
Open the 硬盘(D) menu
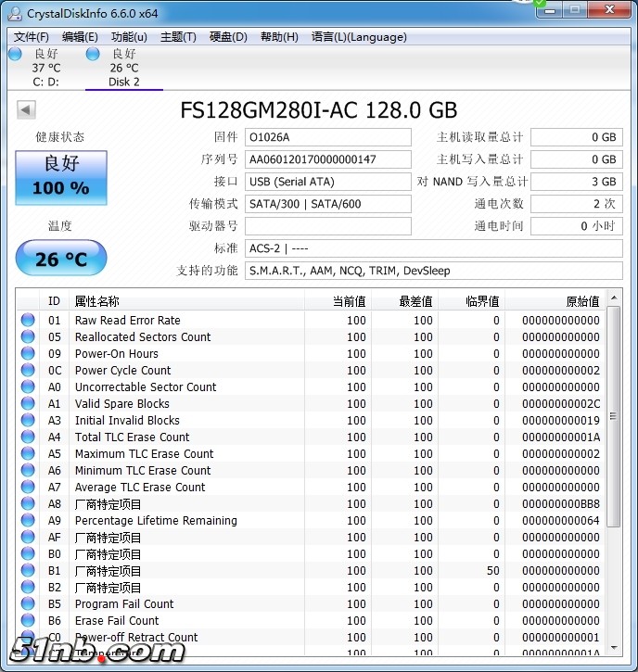coord(228,37)
